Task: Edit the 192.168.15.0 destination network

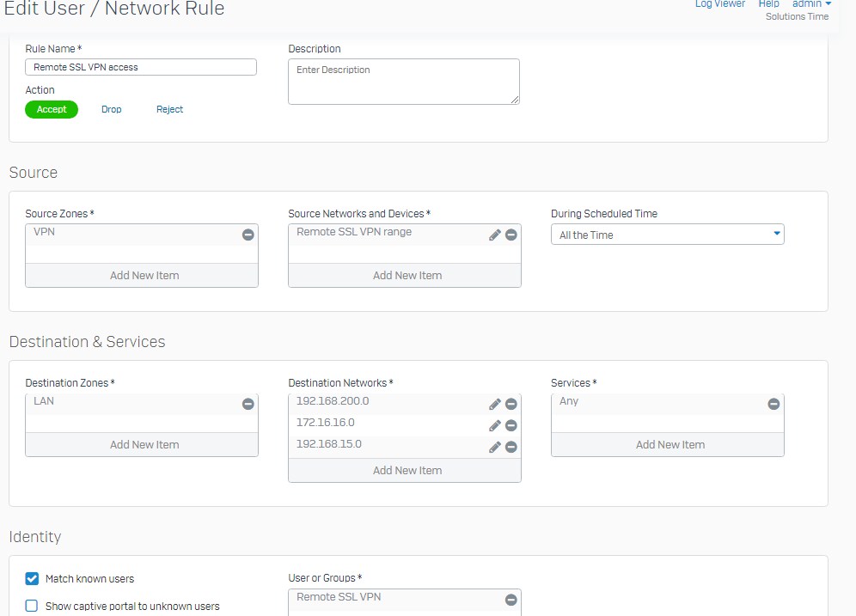Action: click(x=494, y=447)
